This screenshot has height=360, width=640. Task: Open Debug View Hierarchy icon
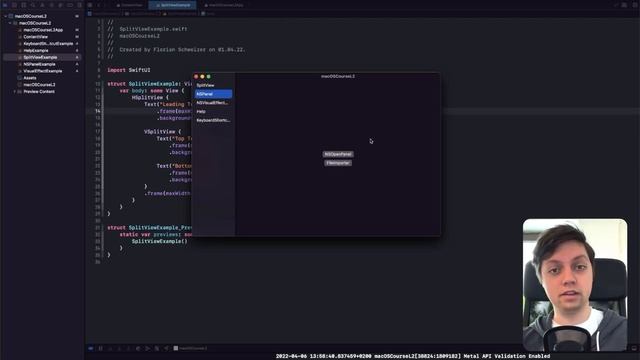[138, 348]
